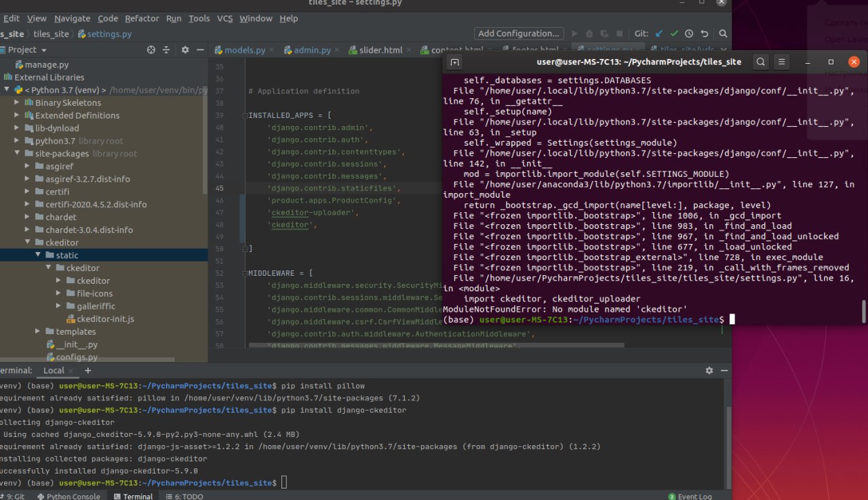Click the Run with Coverage toolbar icon
This screenshot has height=500, width=868.
coord(604,33)
